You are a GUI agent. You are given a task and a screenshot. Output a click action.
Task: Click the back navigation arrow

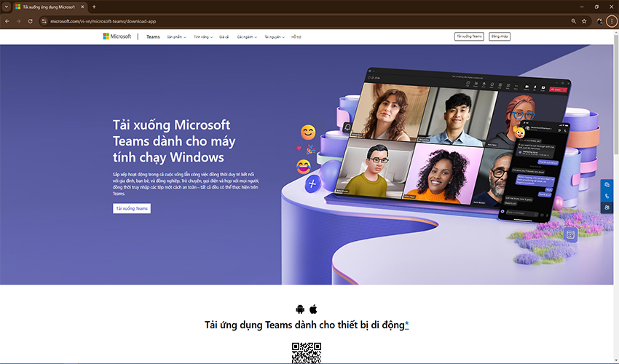tap(7, 21)
